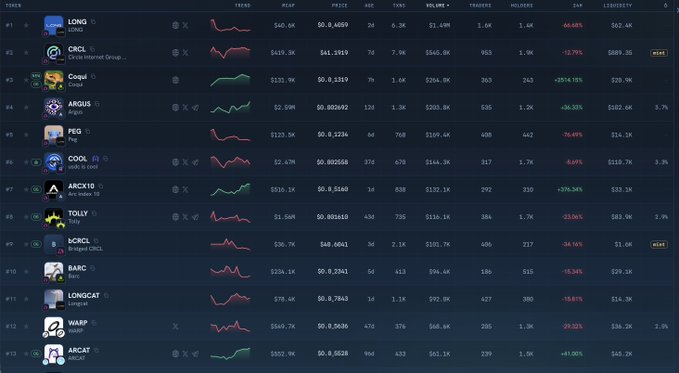Open the CRCL token name link
Viewport: 679px width, 373px height.
tap(77, 49)
